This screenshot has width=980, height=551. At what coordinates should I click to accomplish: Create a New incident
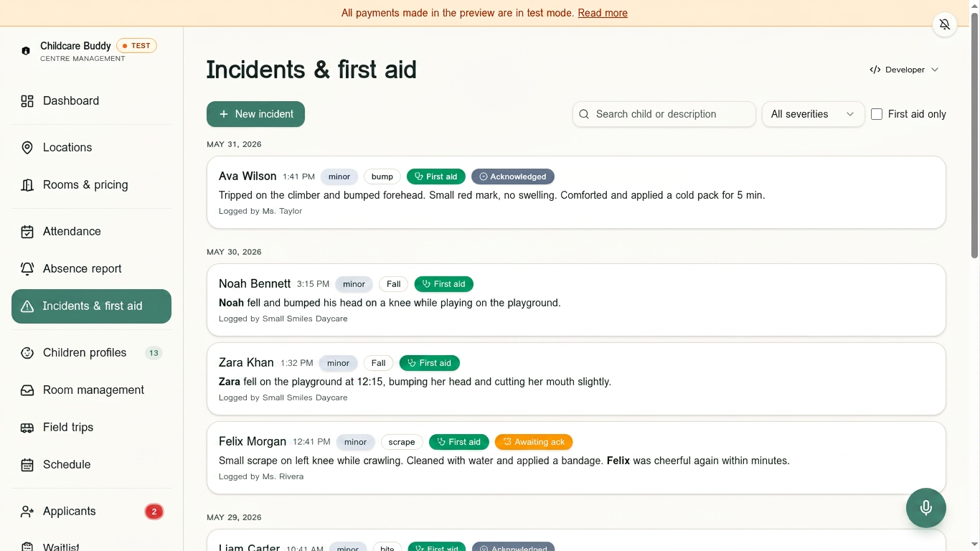point(255,114)
